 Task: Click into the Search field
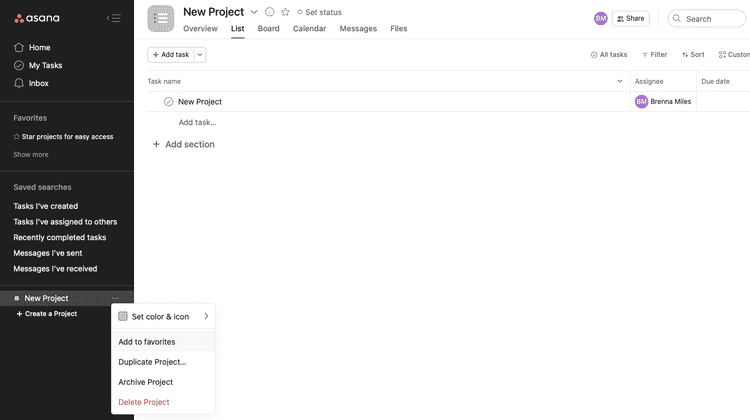[706, 19]
